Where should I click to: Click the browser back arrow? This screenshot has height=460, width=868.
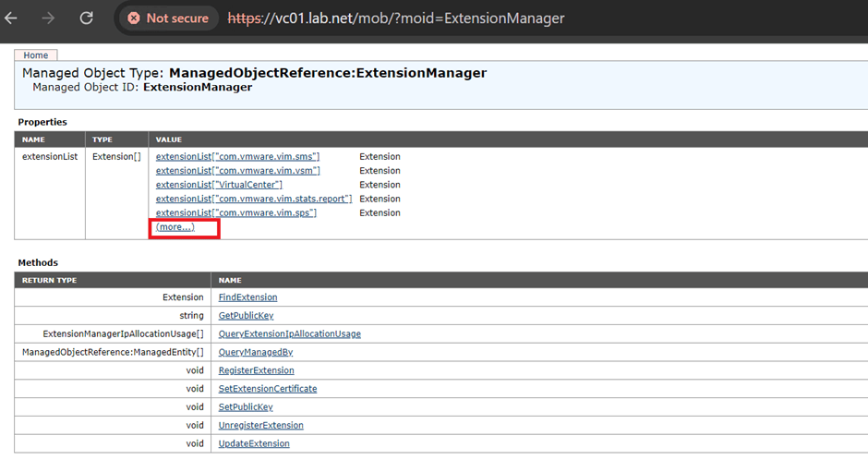point(12,18)
